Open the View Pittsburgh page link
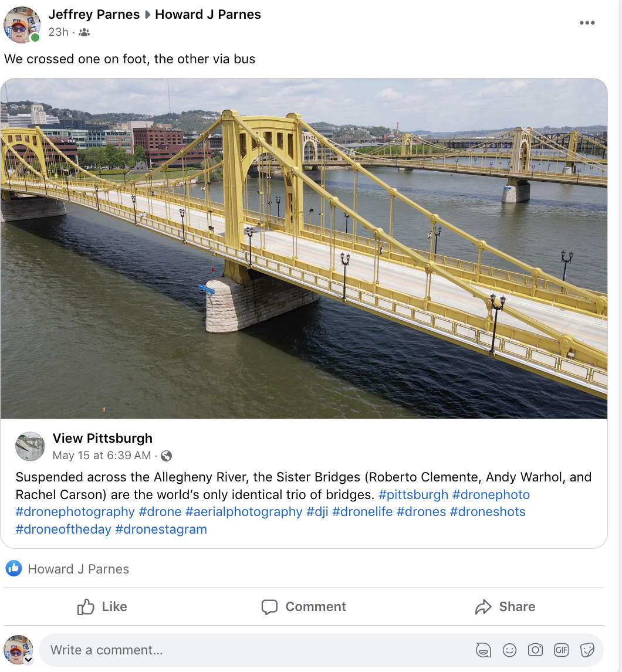 [x=102, y=438]
